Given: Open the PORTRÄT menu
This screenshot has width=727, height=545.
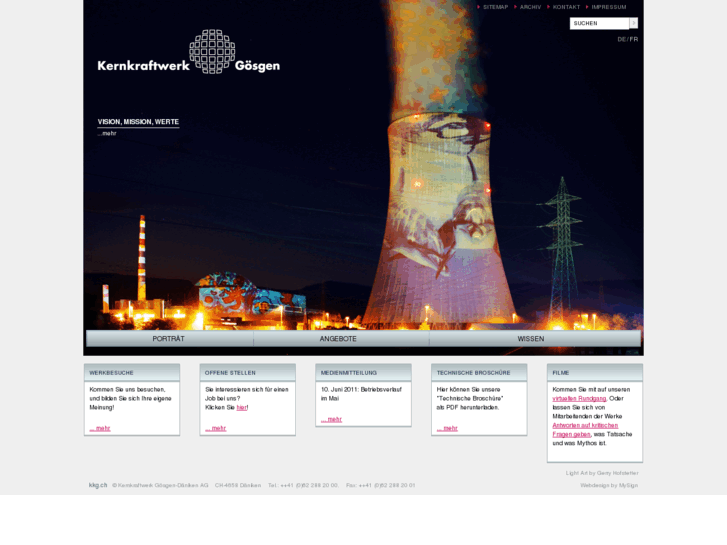Looking at the screenshot, I should coord(169,339).
